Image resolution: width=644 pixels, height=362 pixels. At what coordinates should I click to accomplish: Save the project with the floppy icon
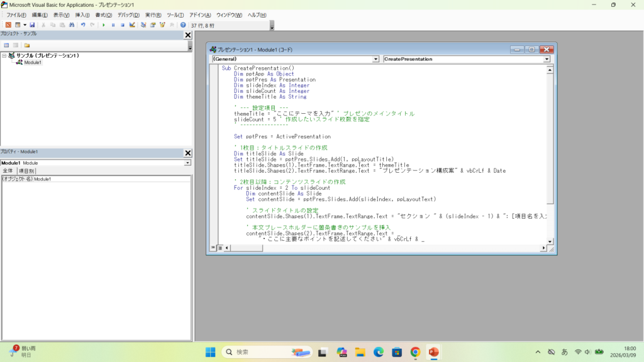pos(32,25)
